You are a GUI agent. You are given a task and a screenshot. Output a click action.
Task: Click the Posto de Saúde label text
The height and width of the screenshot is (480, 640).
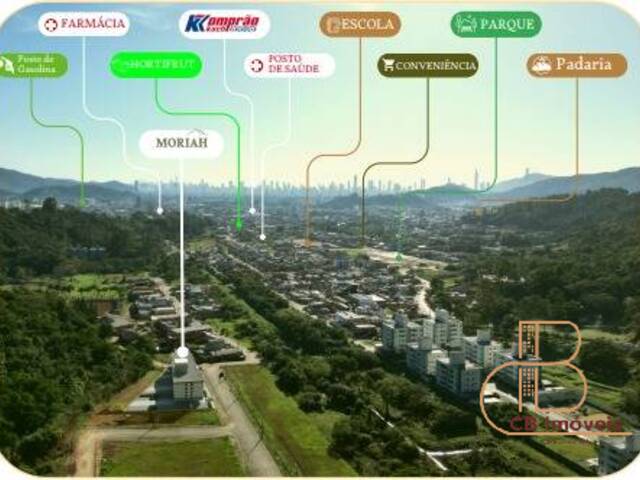point(297,66)
